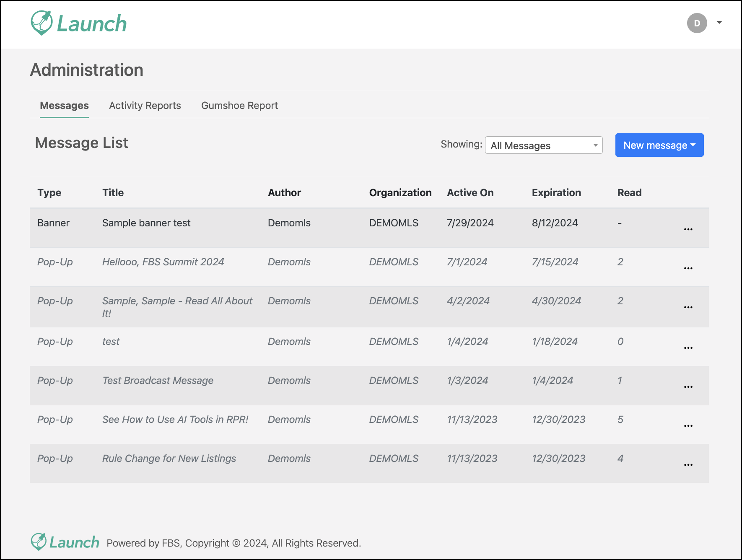Open more options for Hellooo, FBS Summit 2024
Viewport: 742px width, 560px height.
[688, 268]
